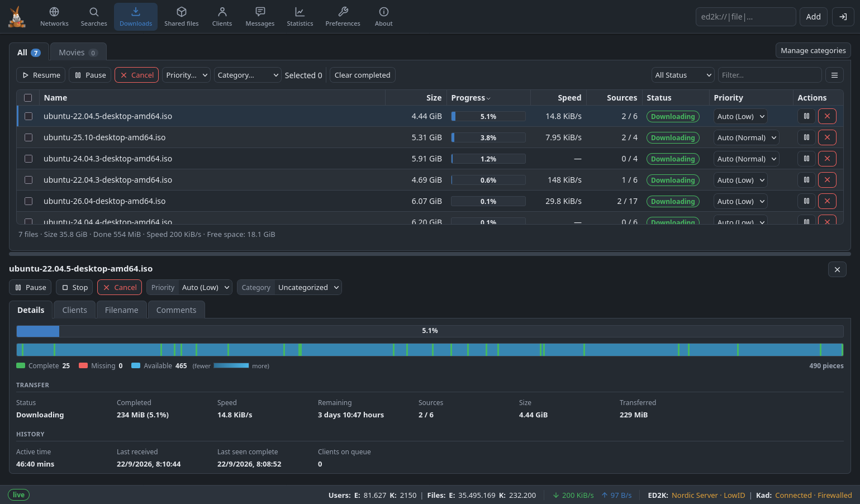This screenshot has width=860, height=504.
Task: Open the Networks section
Action: (x=54, y=17)
